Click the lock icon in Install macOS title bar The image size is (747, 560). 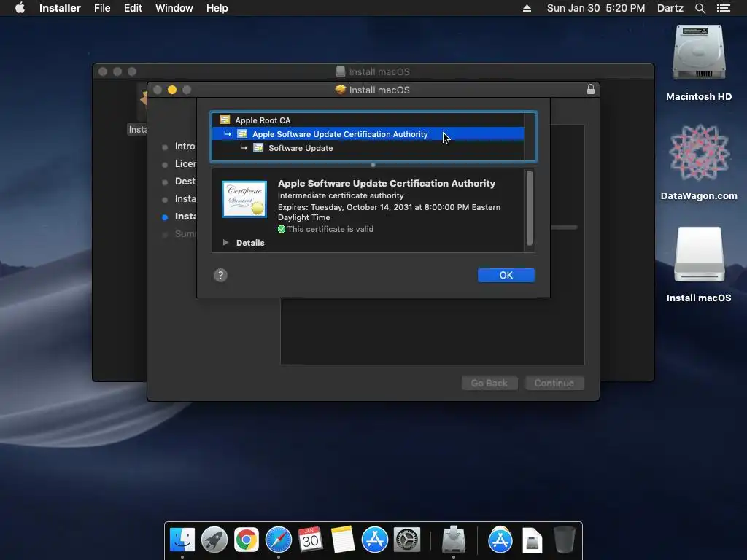tap(590, 89)
